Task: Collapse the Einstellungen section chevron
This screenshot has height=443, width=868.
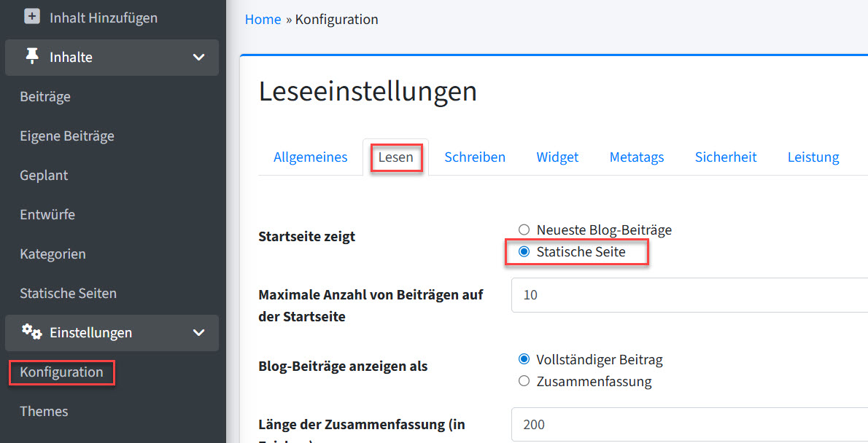Action: (x=198, y=333)
